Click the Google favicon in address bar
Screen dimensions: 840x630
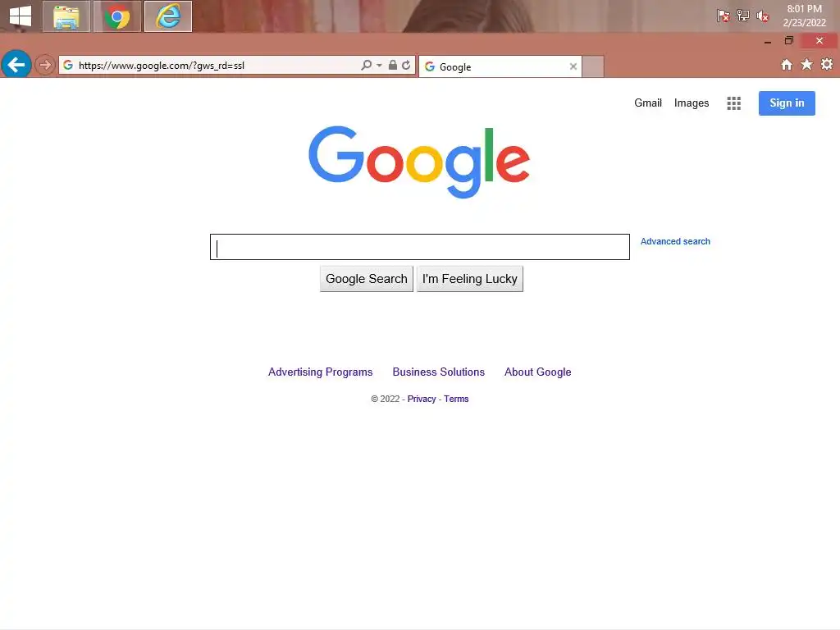coord(68,65)
